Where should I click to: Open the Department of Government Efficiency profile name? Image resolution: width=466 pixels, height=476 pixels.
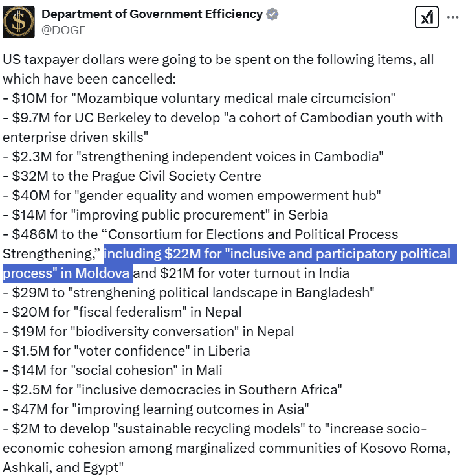click(x=152, y=14)
